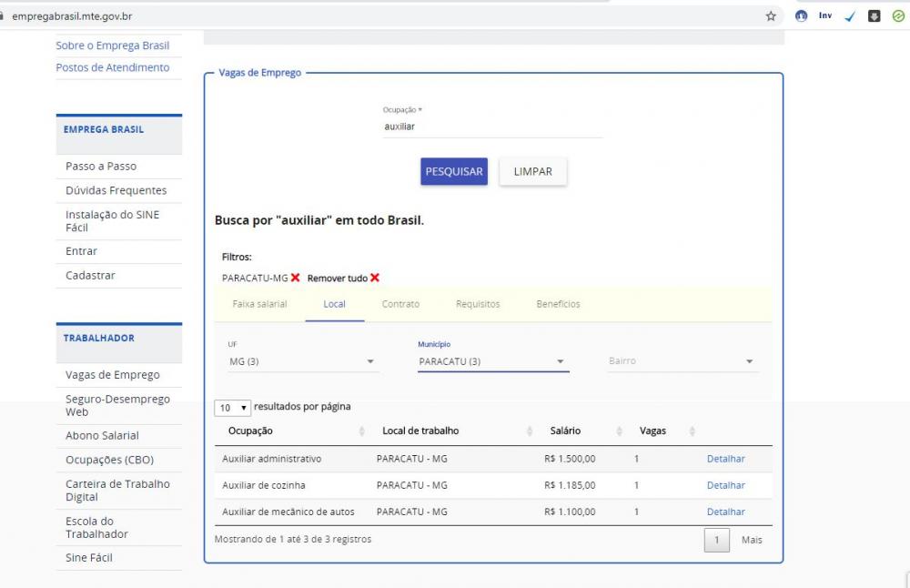Viewport: 910px width, 588px height.
Task: Change the results per page selector
Action: tap(232, 408)
